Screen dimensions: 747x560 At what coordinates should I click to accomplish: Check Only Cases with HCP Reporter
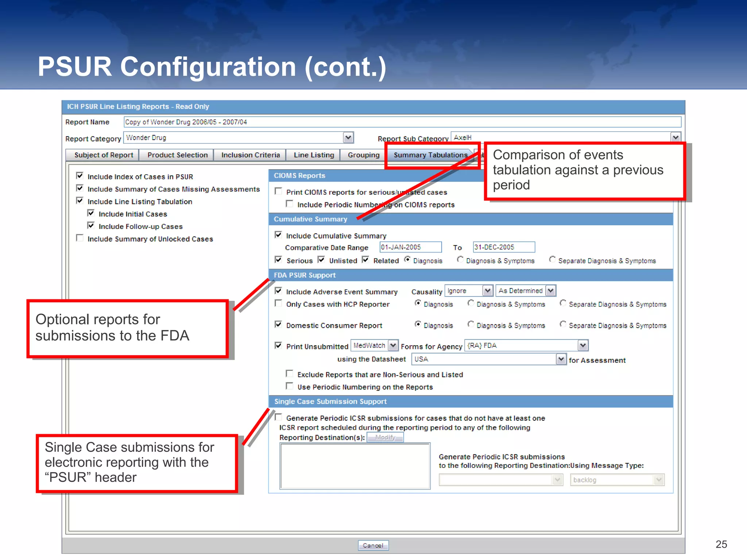click(278, 303)
